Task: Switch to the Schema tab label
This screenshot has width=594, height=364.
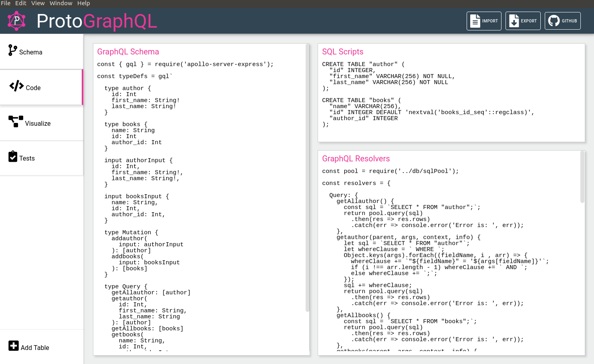Action: tap(31, 52)
